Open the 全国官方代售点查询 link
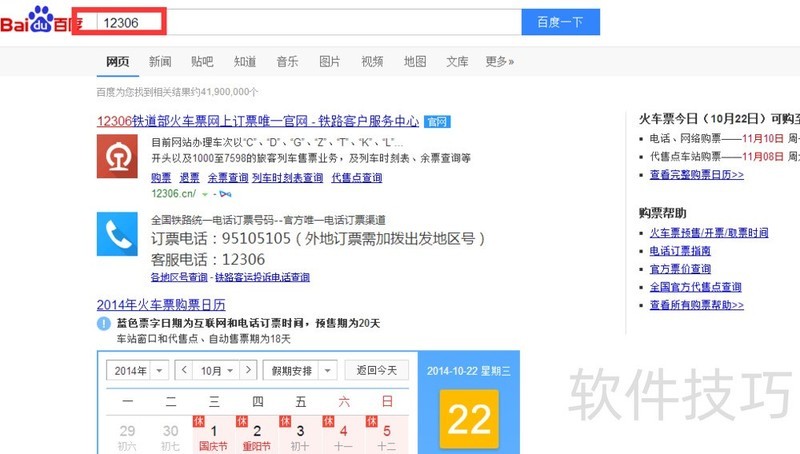800x454 pixels. tap(695, 287)
